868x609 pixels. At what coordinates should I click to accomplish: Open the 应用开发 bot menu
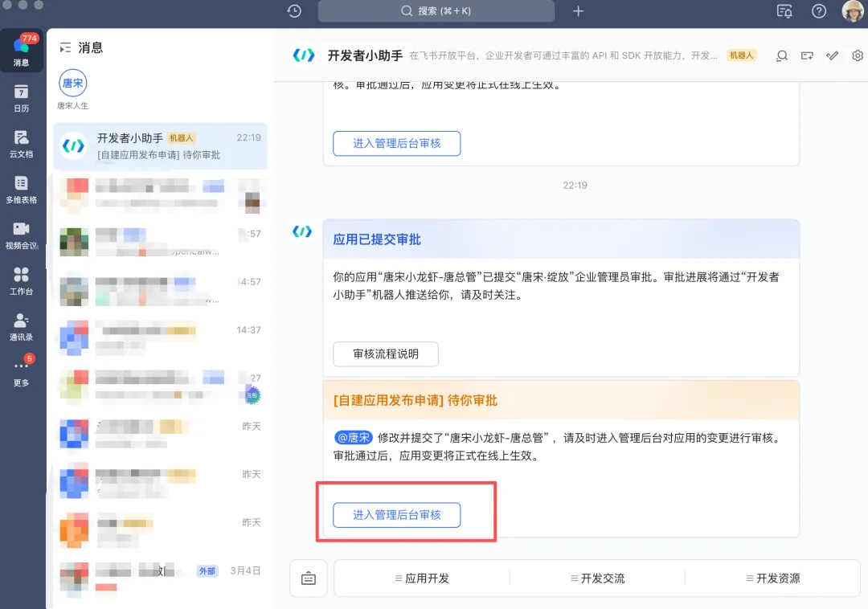(x=422, y=578)
